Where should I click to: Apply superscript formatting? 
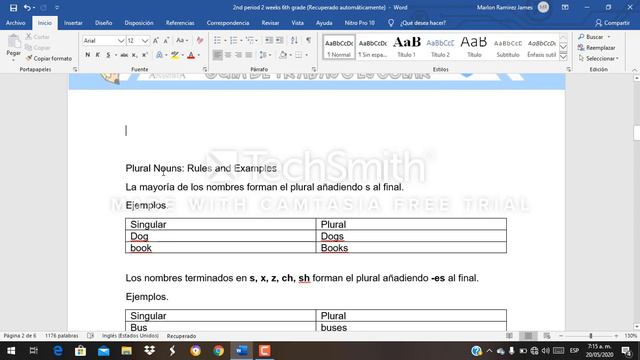[x=144, y=55]
